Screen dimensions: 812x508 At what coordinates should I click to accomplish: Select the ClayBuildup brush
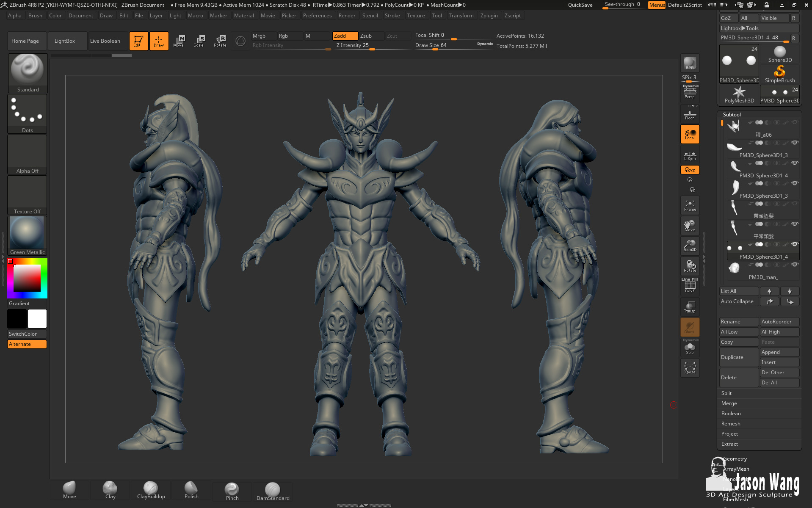[x=150, y=490]
